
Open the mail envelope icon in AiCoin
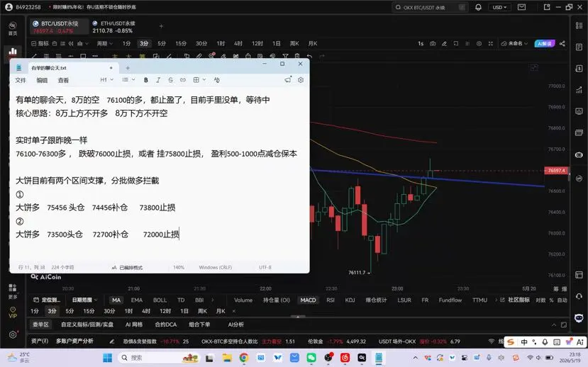pyautogui.click(x=521, y=7)
